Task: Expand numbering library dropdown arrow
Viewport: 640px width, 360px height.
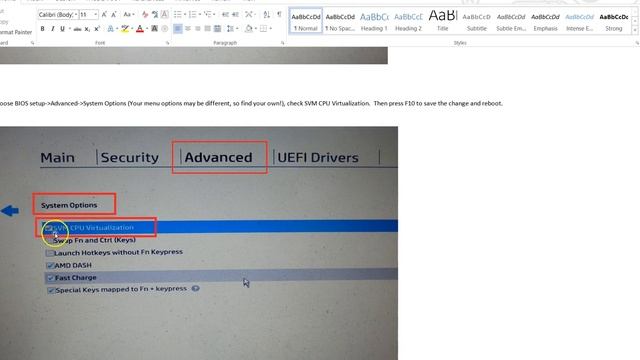Action: (200, 15)
